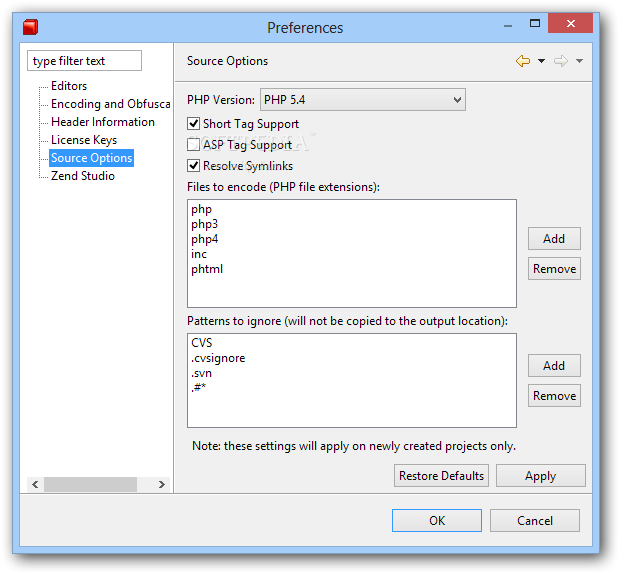Select CVS in patterns to ignore
The width and height of the screenshot is (620, 574).
click(x=202, y=343)
